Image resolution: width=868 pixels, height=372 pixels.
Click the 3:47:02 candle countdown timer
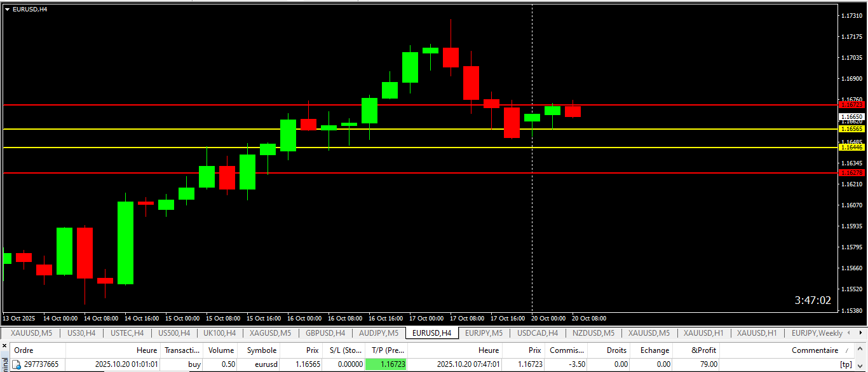pyautogui.click(x=813, y=300)
